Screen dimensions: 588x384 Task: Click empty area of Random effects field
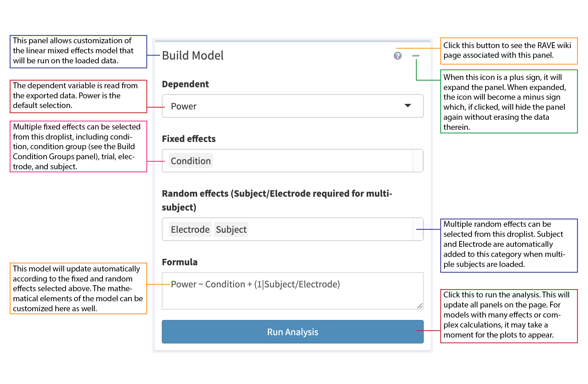click(329, 230)
